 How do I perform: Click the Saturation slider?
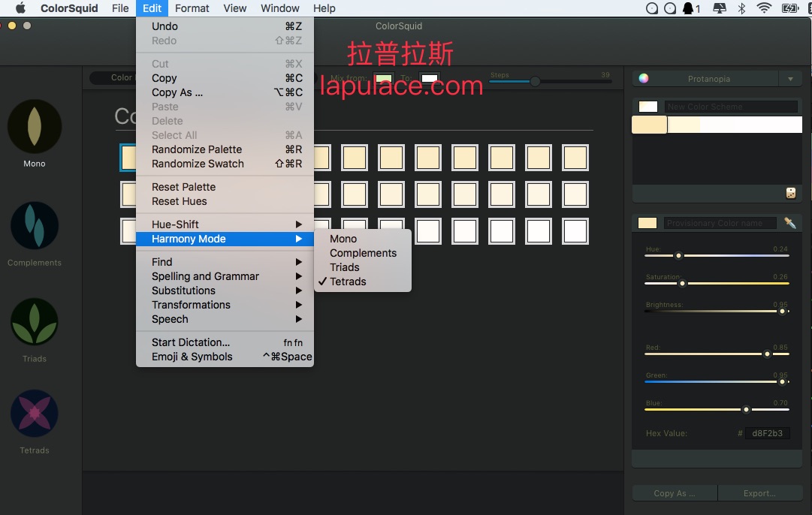tap(717, 283)
